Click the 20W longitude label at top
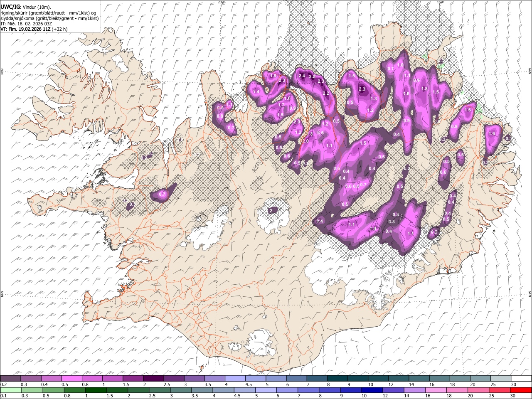The width and height of the screenshot is (532, 399). pos(222,2)
